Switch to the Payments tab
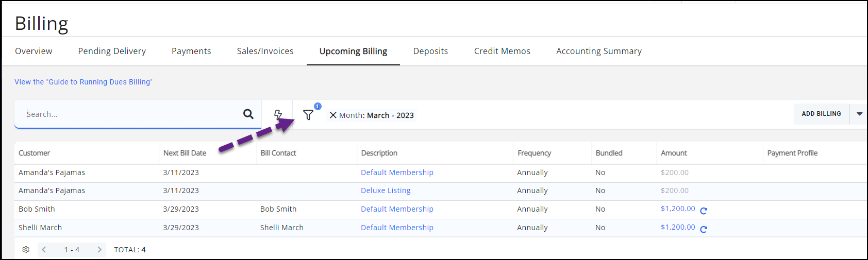 191,51
